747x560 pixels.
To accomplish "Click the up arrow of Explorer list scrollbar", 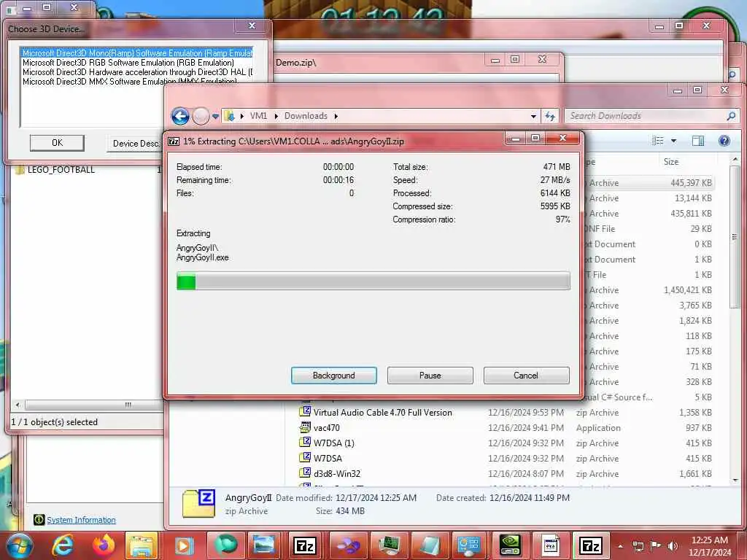I will pyautogui.click(x=735, y=160).
